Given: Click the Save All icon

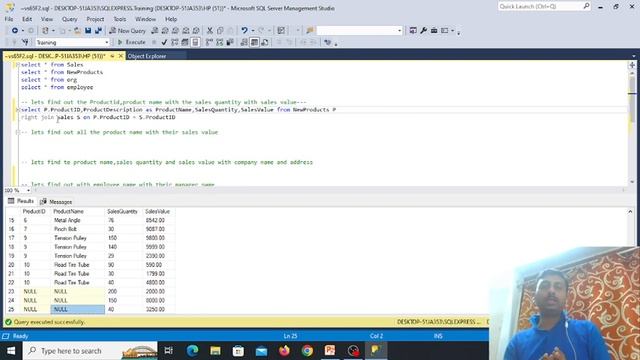Looking at the screenshot, I should pyautogui.click(x=98, y=31).
